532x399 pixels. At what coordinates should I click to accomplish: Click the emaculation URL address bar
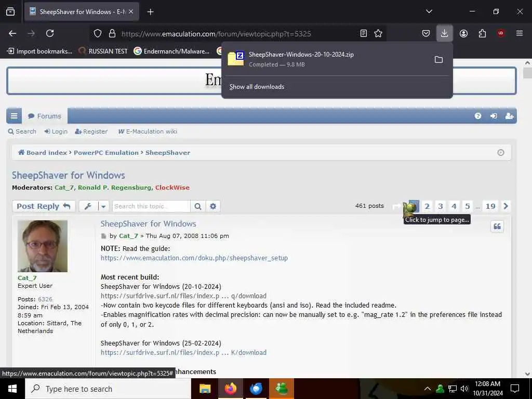tap(216, 34)
